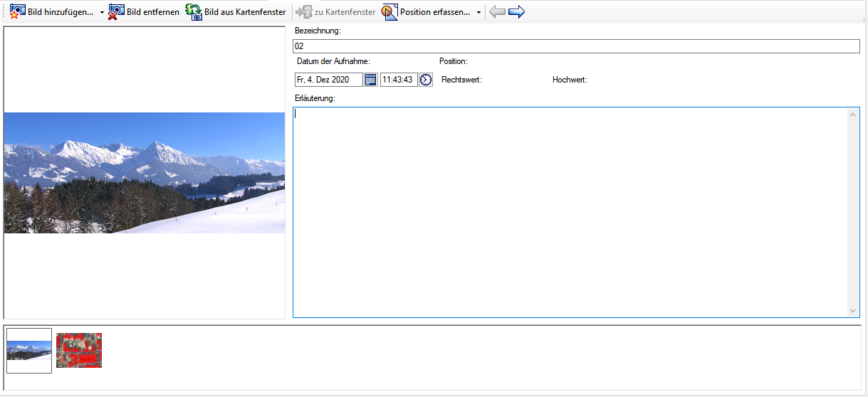Click the 'Bild aus Kartenfenster' text label
Screen dimensions: 868x397
(245, 12)
